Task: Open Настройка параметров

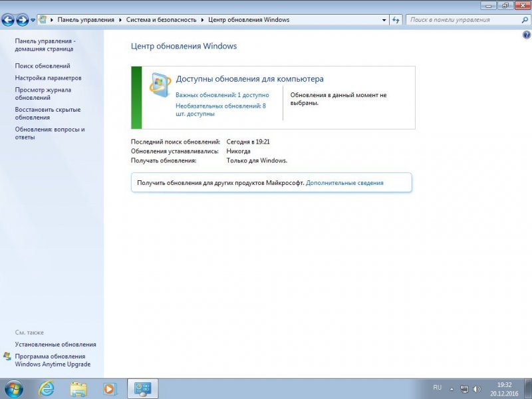Action: [x=48, y=78]
